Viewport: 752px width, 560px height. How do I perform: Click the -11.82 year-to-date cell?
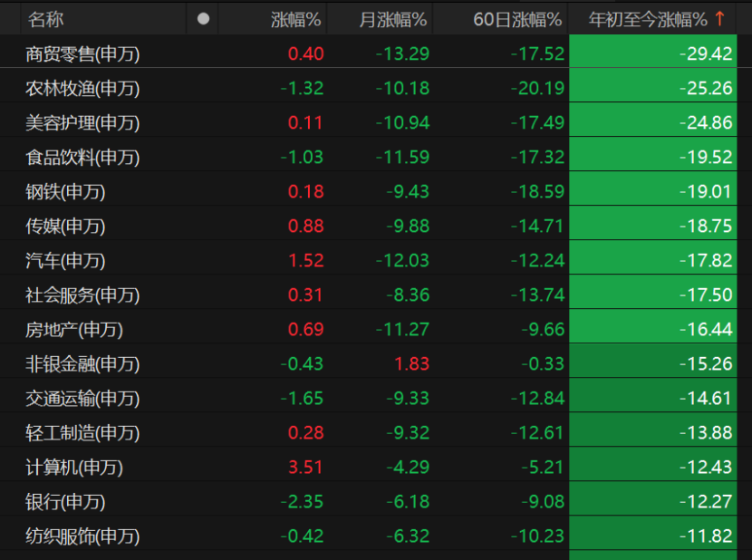tap(652, 535)
